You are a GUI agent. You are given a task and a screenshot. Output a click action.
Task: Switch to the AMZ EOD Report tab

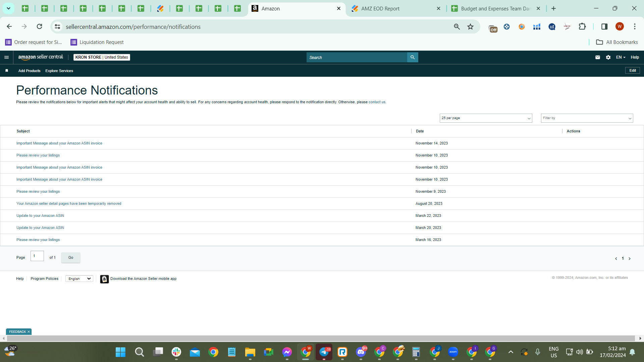tap(396, 8)
